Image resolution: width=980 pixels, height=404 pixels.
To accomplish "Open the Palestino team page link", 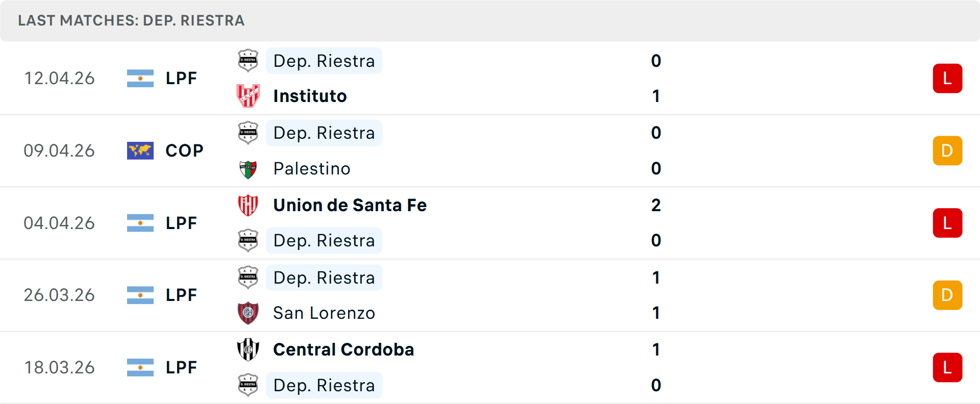I will pyautogui.click(x=312, y=168).
